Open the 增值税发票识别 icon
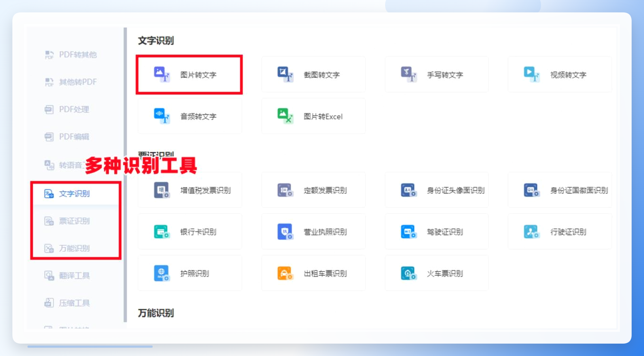644x356 pixels. 162,190
